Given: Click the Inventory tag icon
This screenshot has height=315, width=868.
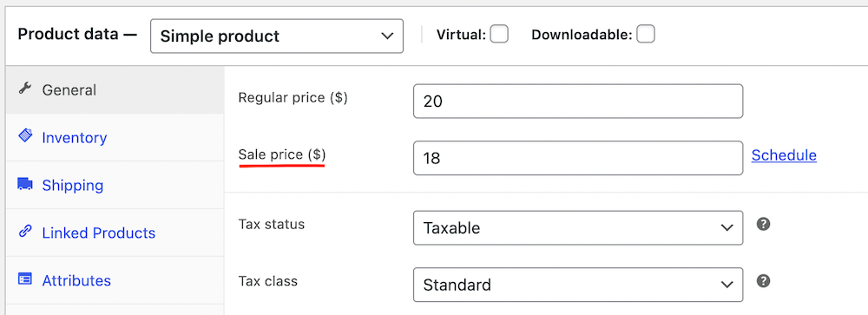Looking at the screenshot, I should tap(25, 136).
